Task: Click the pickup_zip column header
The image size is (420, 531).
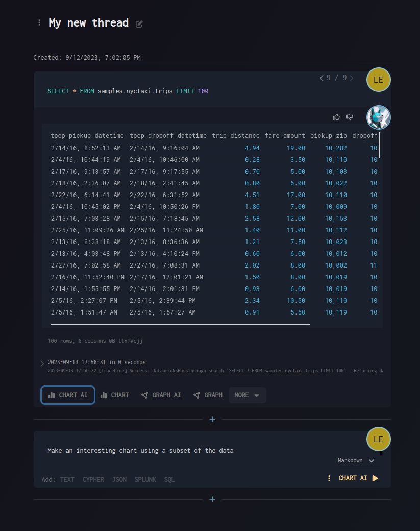Action: click(x=329, y=136)
